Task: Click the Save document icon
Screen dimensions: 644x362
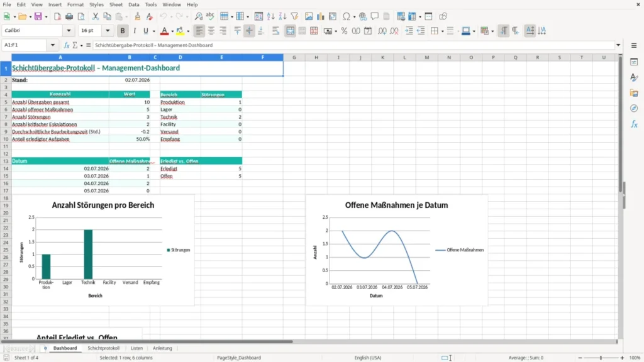Action: coord(38,16)
